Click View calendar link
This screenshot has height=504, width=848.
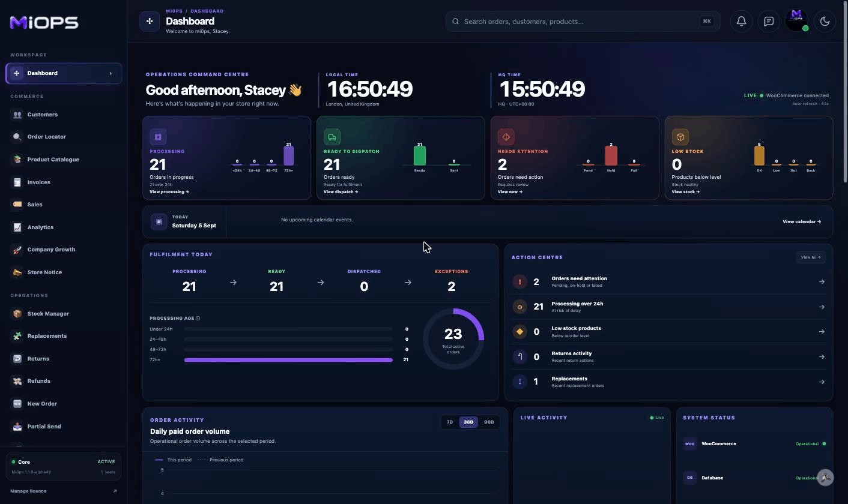point(802,222)
